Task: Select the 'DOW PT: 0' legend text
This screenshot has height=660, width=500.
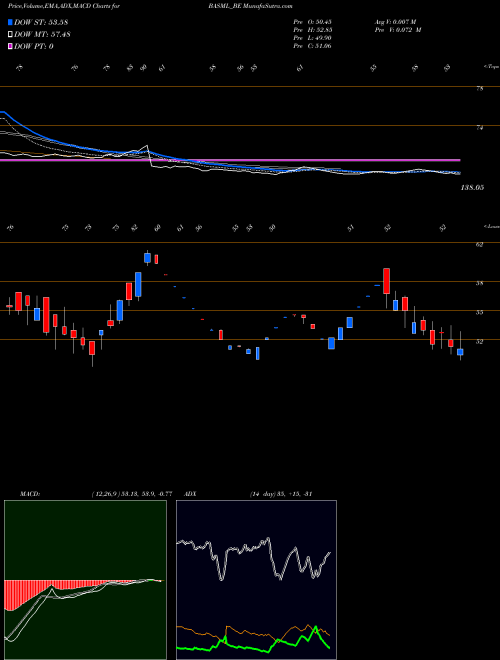Action: [34, 46]
